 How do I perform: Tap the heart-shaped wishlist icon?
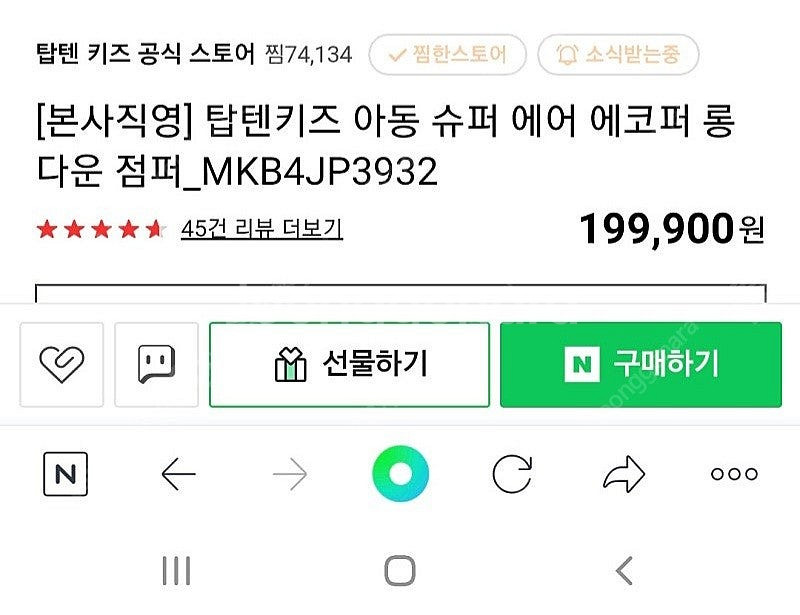point(61,364)
